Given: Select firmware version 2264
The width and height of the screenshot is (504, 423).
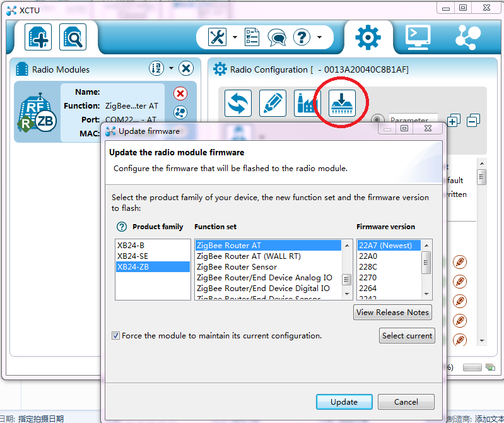Looking at the screenshot, I should click(x=389, y=289).
